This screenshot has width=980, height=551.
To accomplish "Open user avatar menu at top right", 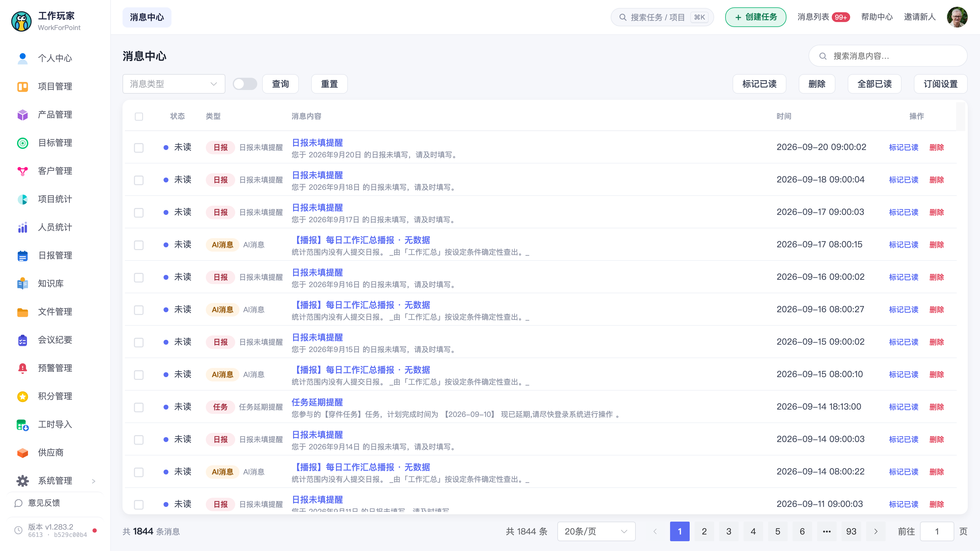I will point(957,17).
